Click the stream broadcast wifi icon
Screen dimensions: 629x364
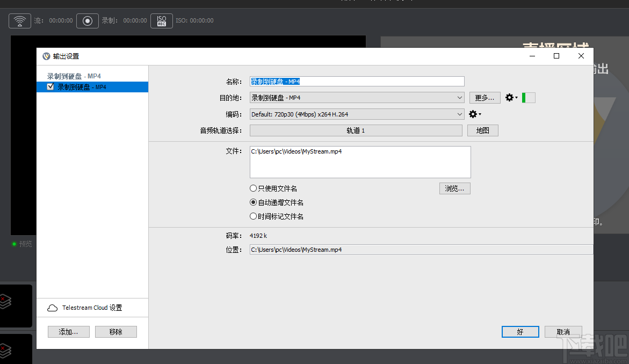click(x=19, y=20)
